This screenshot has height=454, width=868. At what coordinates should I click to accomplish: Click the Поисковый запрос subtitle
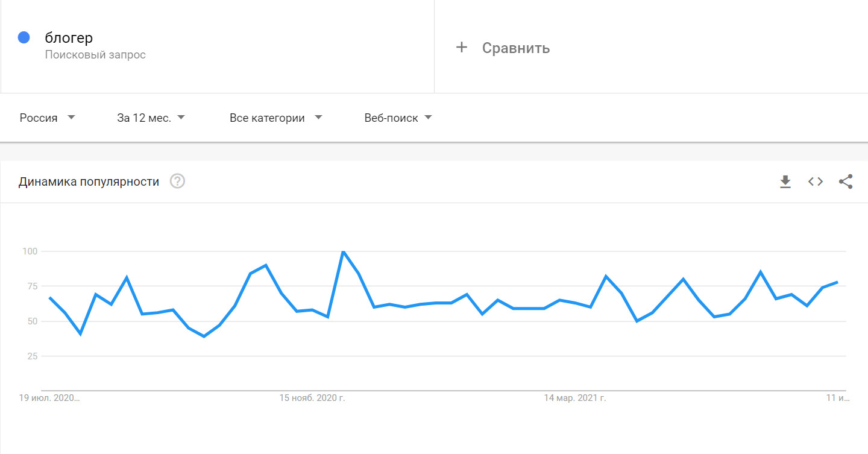[x=95, y=55]
